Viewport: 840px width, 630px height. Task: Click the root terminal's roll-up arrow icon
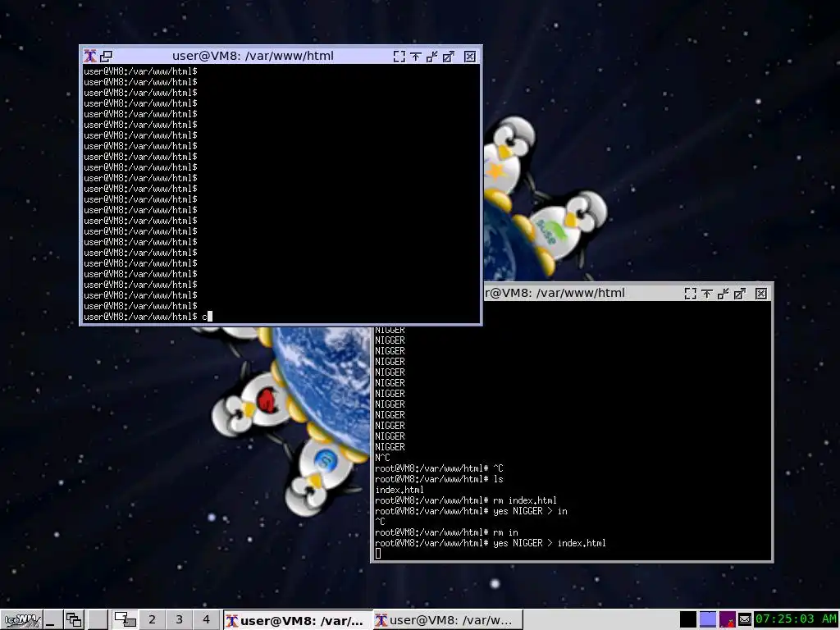click(x=707, y=294)
